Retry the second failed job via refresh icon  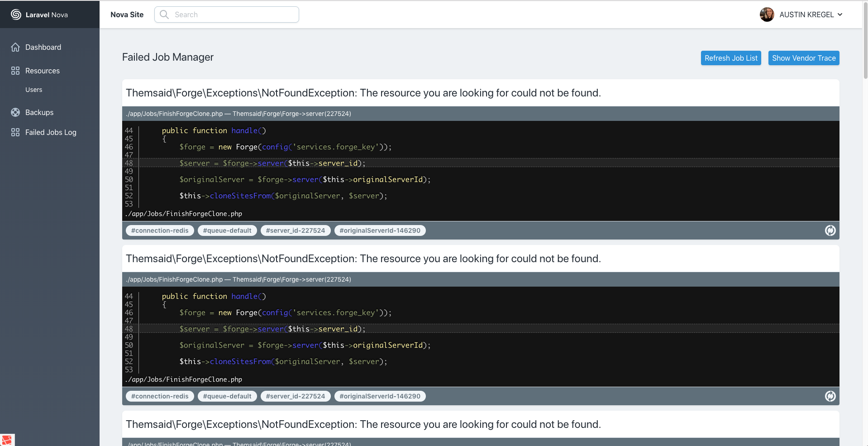coord(830,396)
